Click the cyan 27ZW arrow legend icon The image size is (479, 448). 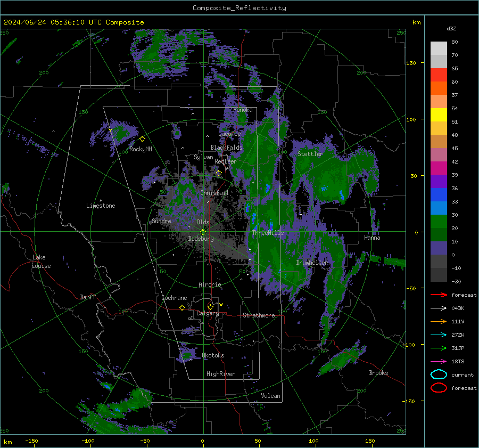tap(439, 335)
